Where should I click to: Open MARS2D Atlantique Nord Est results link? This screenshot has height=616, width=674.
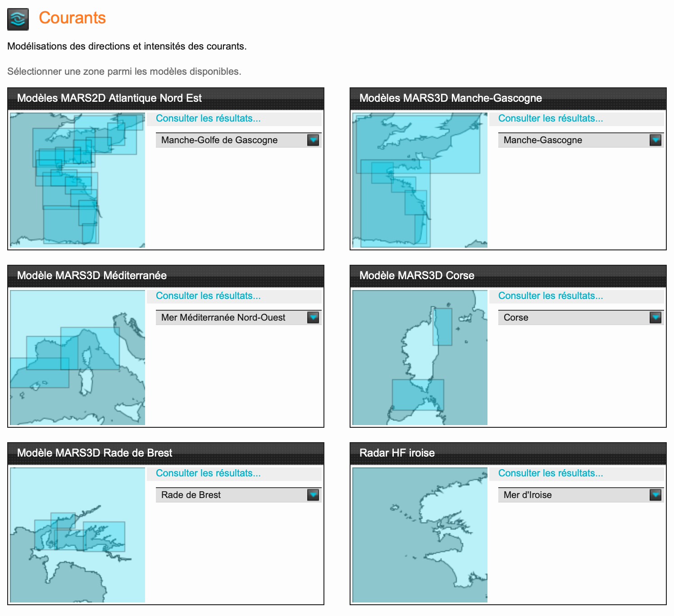point(208,118)
